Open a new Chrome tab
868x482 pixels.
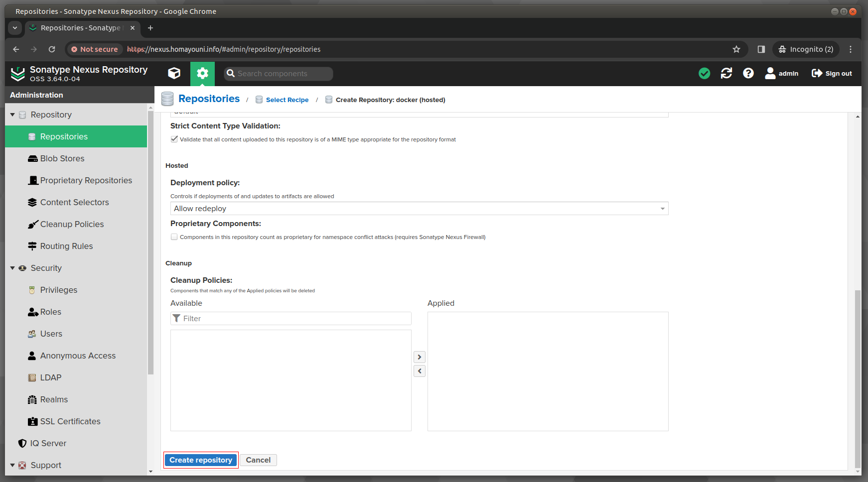(150, 28)
